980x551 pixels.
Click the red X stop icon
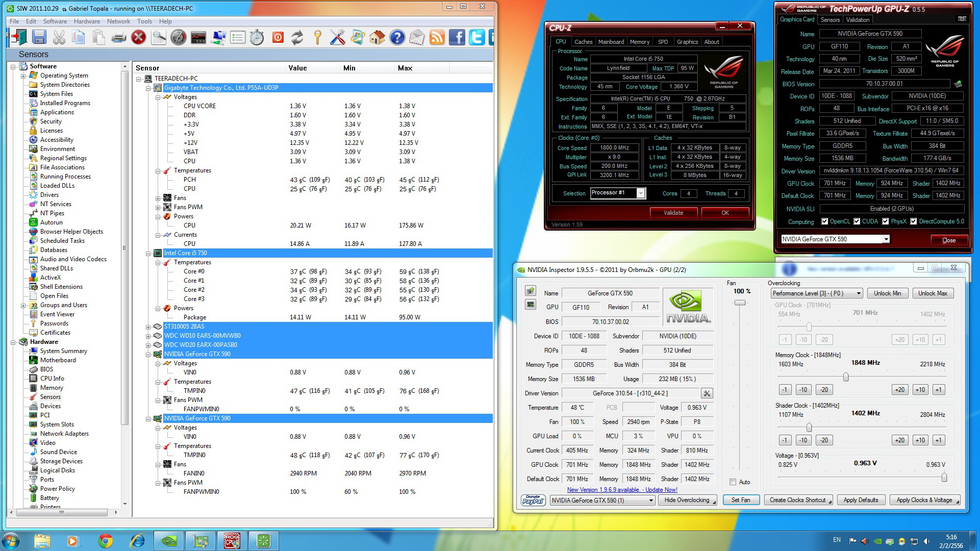pyautogui.click(x=138, y=37)
